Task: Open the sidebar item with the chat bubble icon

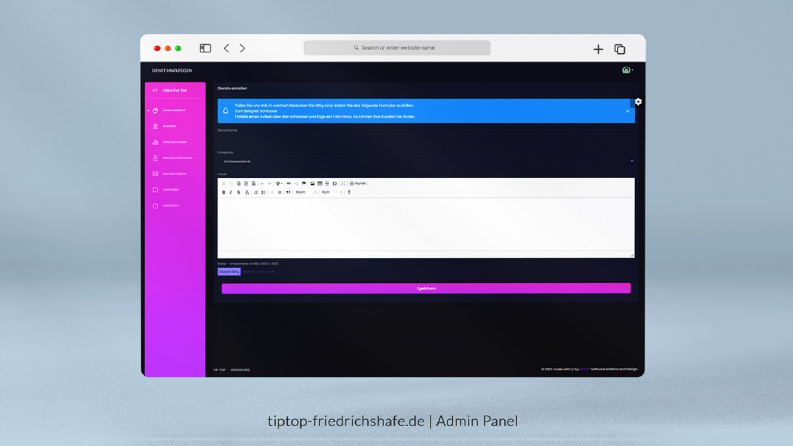Action: coord(166,190)
